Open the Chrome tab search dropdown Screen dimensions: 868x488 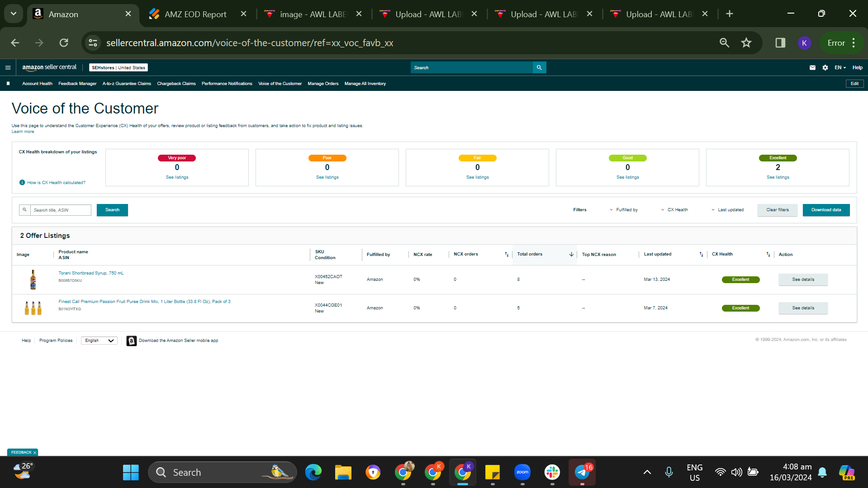(x=14, y=14)
